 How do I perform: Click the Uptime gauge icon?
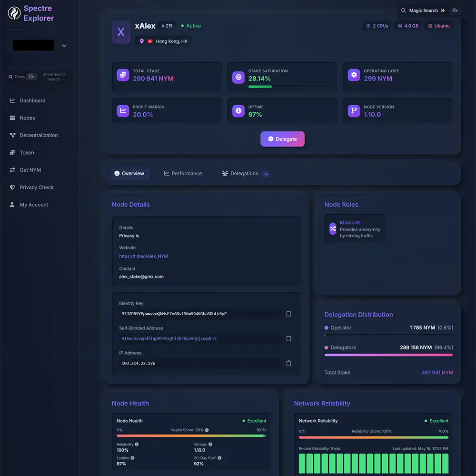(238, 111)
